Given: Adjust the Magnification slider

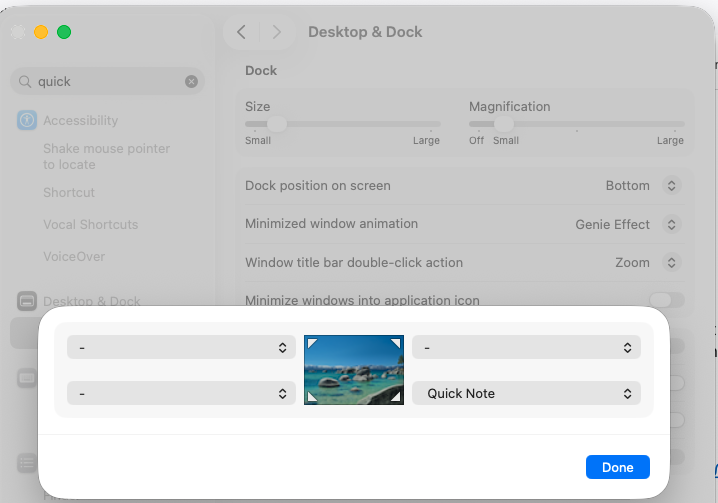Looking at the screenshot, I should point(504,124).
